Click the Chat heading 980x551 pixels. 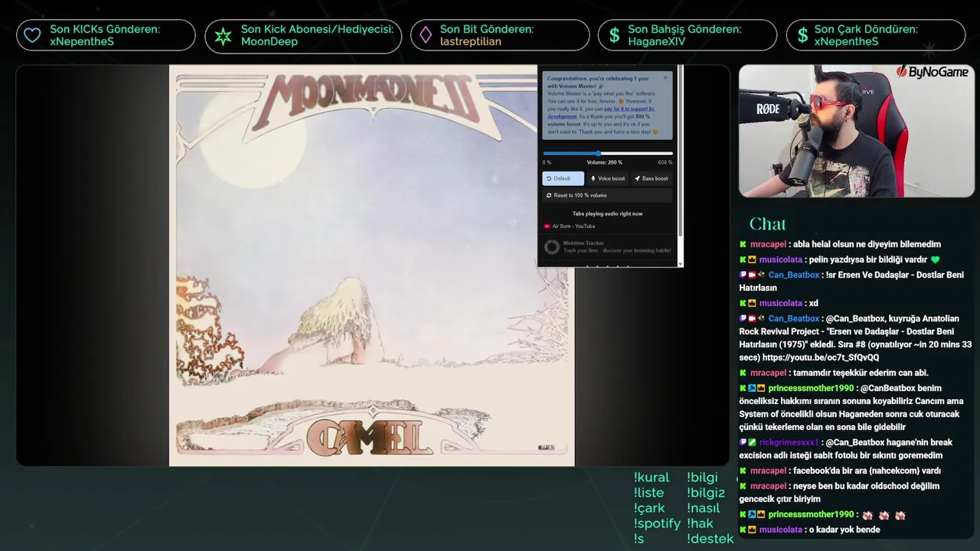pyautogui.click(x=767, y=223)
